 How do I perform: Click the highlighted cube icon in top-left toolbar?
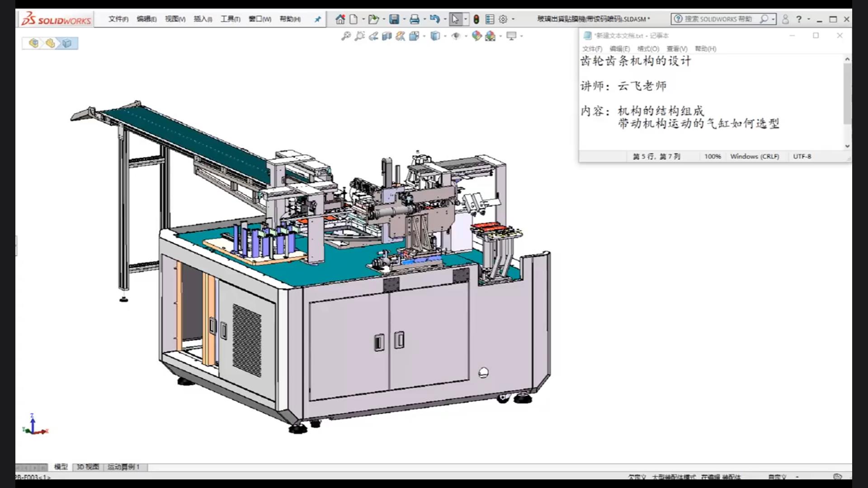click(x=67, y=43)
